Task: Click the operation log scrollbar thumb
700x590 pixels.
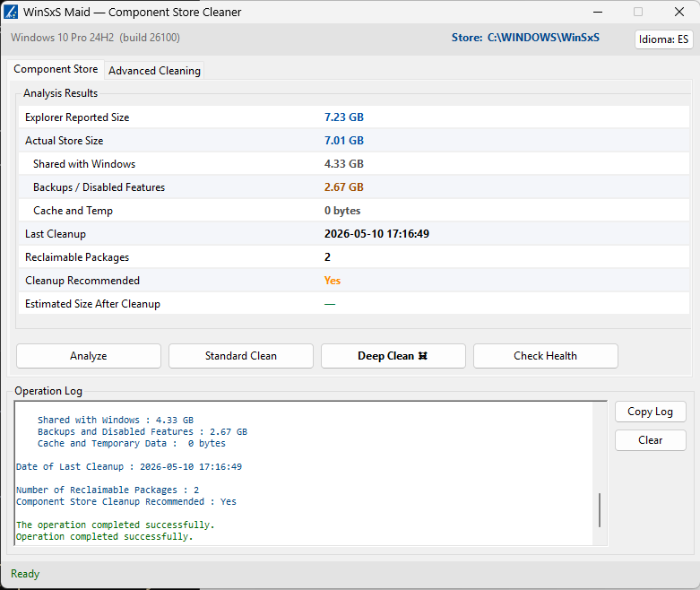Action: (600, 510)
